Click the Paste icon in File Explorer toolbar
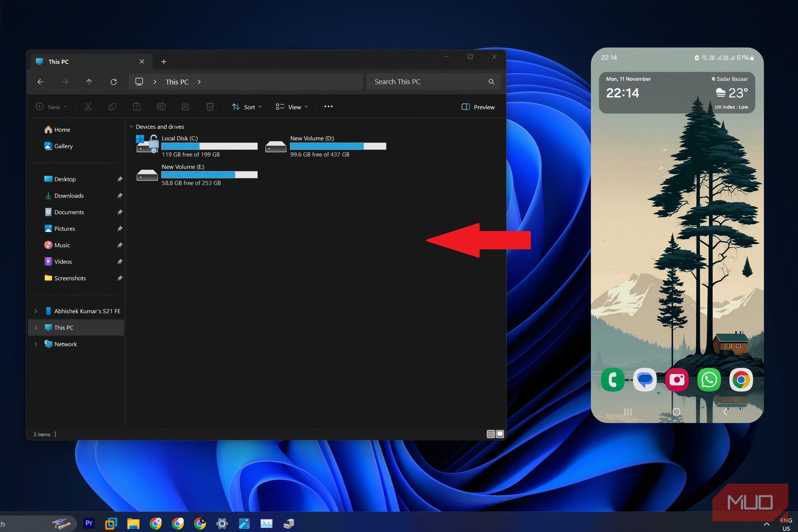This screenshot has height=532, width=798. [137, 106]
